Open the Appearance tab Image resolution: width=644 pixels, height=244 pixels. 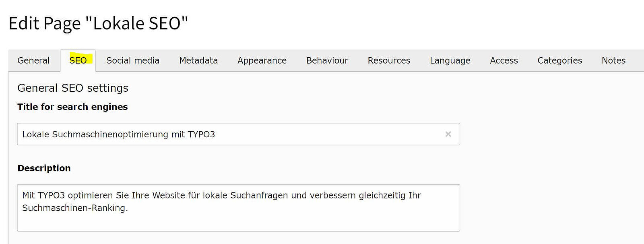(x=262, y=60)
